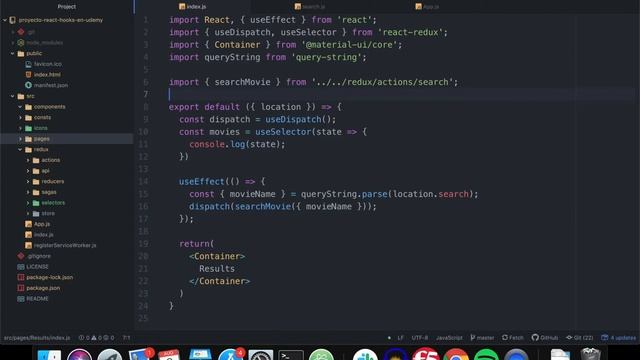Open Trash in the dock
Viewport: 640px width, 360px height.
click(x=590, y=354)
